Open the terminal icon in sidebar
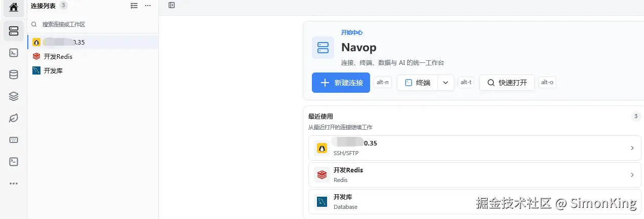This screenshot has height=219, width=644. [14, 53]
